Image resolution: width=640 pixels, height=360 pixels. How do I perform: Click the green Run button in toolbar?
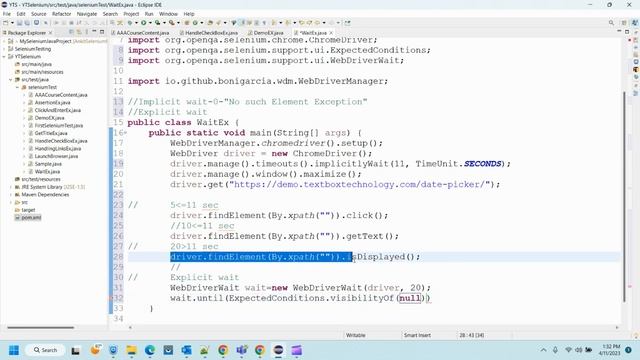point(144,23)
